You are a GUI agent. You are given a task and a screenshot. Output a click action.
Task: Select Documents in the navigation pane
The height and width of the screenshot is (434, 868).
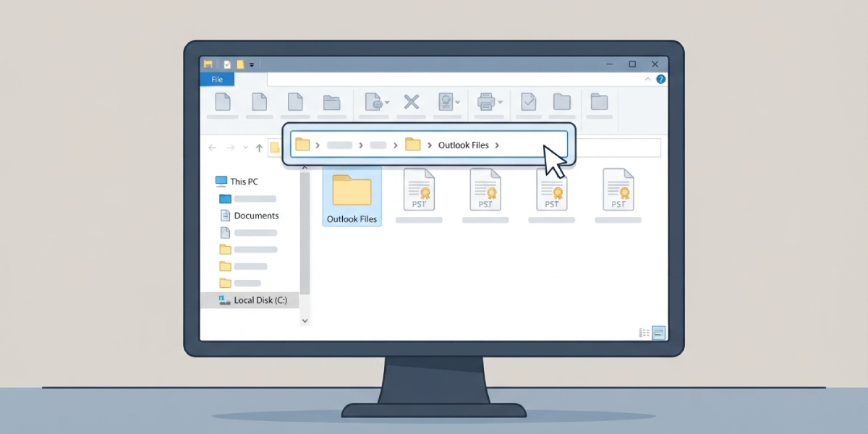pyautogui.click(x=250, y=216)
